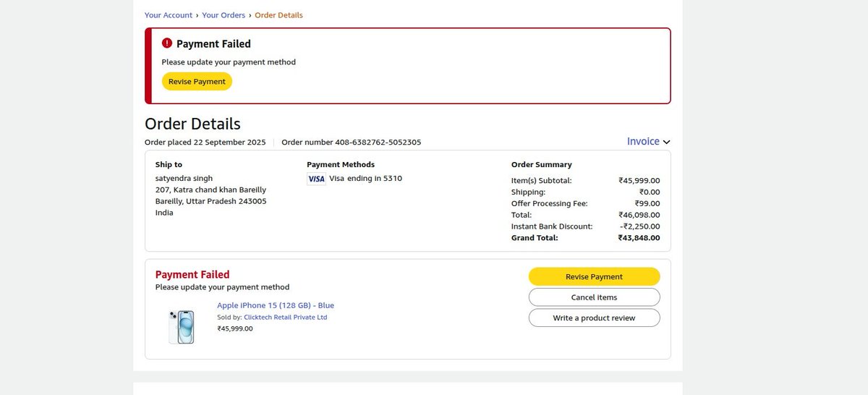Click the Payment Methods heading

tap(341, 164)
